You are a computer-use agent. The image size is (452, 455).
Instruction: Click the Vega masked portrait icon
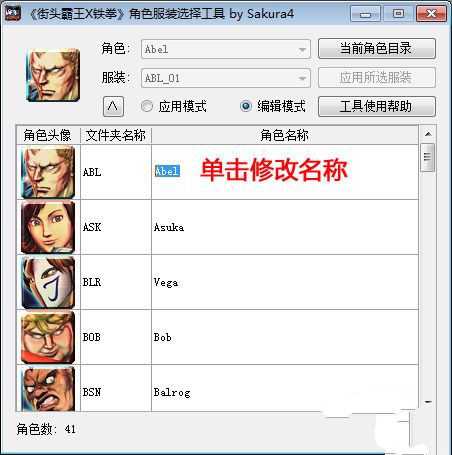[x=48, y=282]
